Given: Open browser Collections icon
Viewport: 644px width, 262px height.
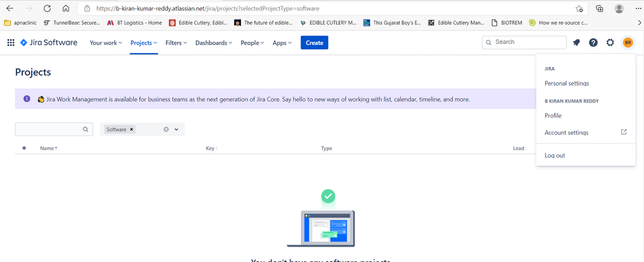Looking at the screenshot, I should pos(600,8).
